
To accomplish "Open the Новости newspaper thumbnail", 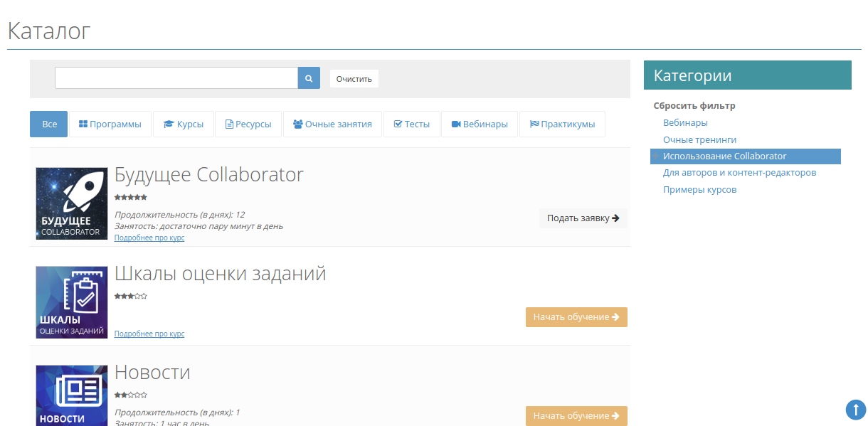I will pyautogui.click(x=72, y=395).
